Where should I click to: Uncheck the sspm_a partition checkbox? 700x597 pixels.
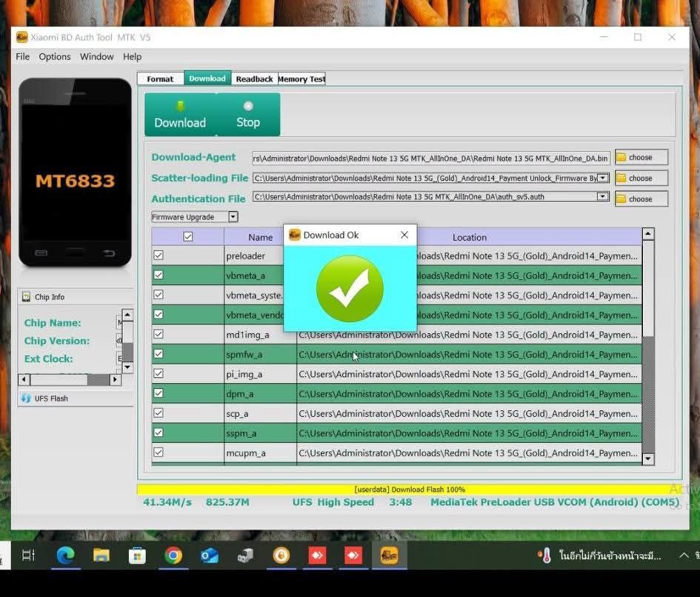(159, 433)
